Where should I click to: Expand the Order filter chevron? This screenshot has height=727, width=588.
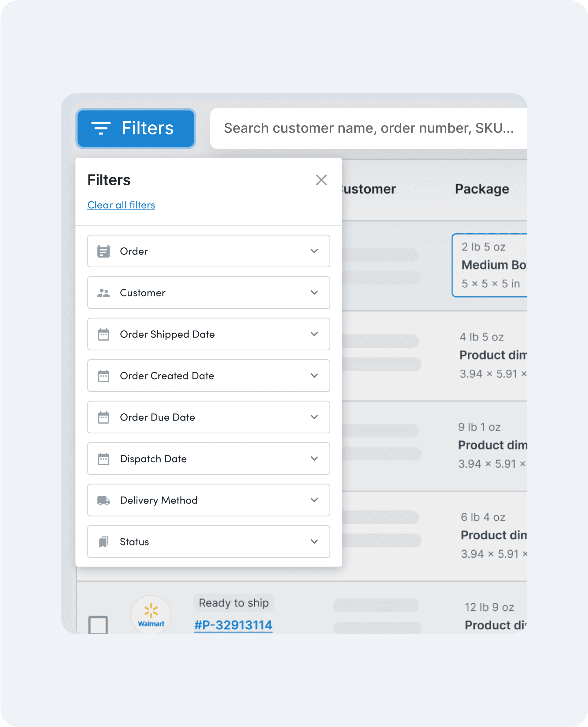(314, 251)
